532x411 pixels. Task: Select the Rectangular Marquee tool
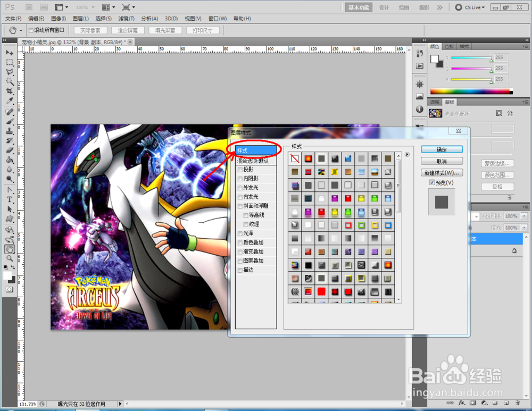(x=10, y=62)
